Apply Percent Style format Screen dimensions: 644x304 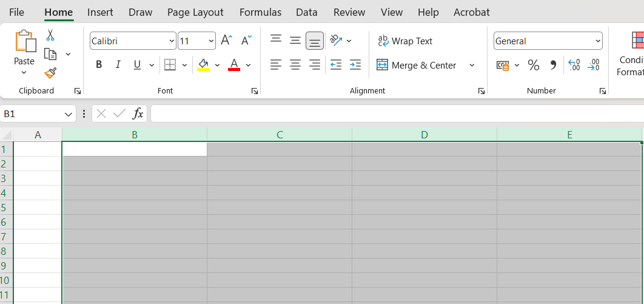[x=534, y=65]
